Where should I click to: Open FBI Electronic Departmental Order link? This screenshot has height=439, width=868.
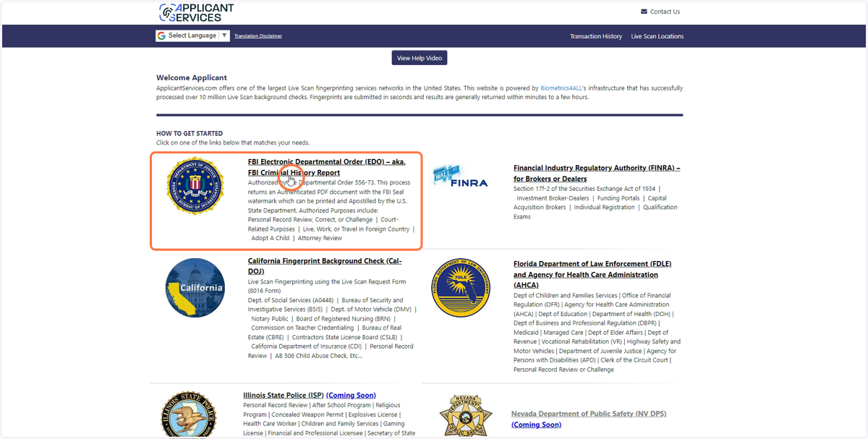point(326,167)
